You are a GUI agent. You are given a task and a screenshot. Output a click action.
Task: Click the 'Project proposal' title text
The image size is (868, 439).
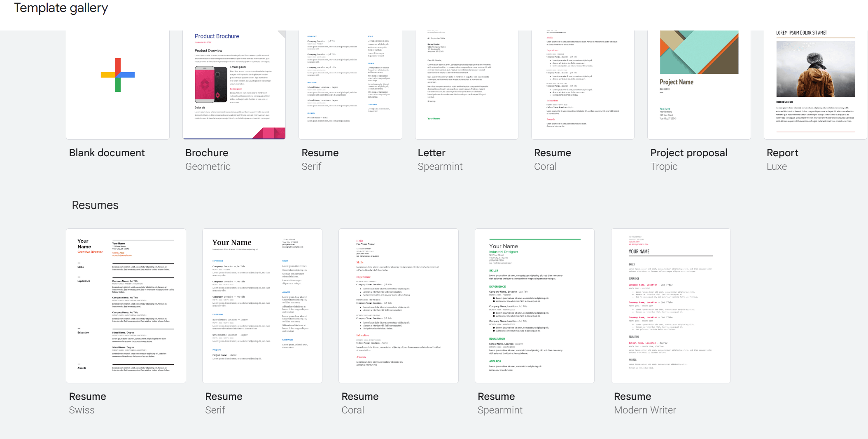(x=689, y=153)
